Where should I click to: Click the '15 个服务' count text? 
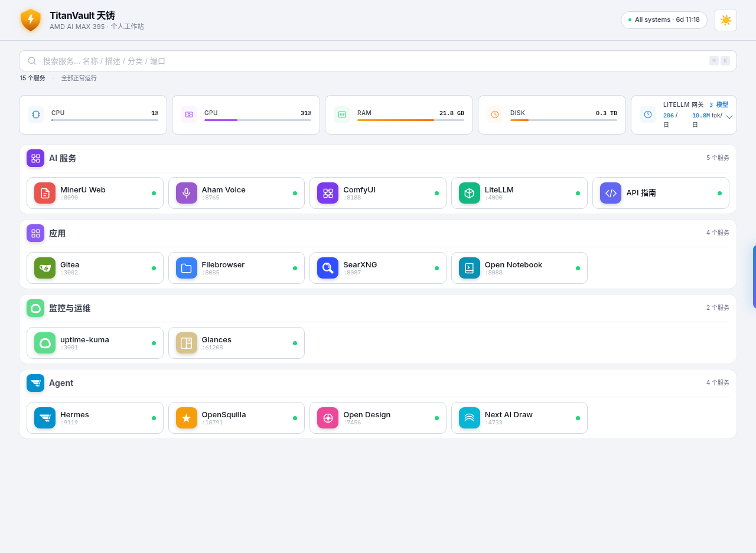pos(32,78)
